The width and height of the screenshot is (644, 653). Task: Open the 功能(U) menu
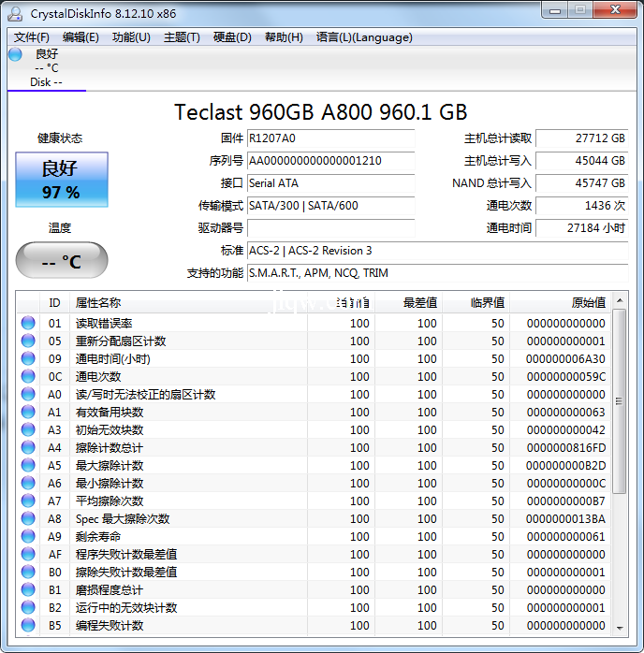131,37
